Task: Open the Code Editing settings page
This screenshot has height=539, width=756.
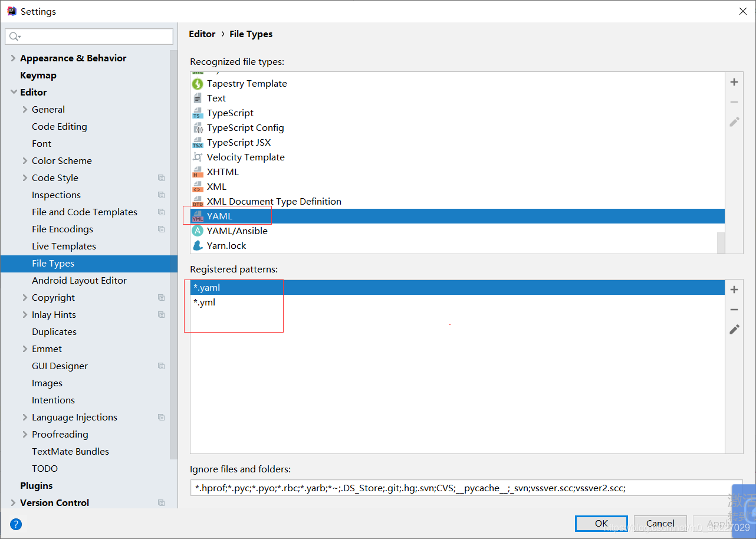Action: 60,126
